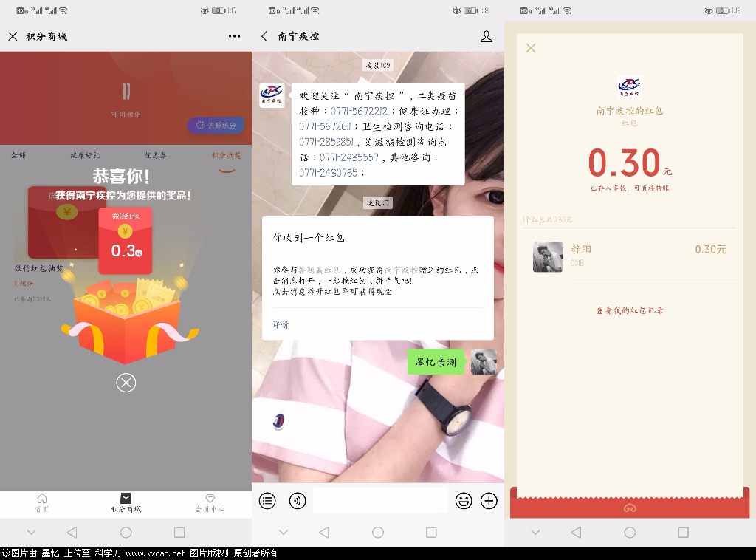Switch to the 优惠券 tab
This screenshot has width=756, height=560.
click(155, 155)
